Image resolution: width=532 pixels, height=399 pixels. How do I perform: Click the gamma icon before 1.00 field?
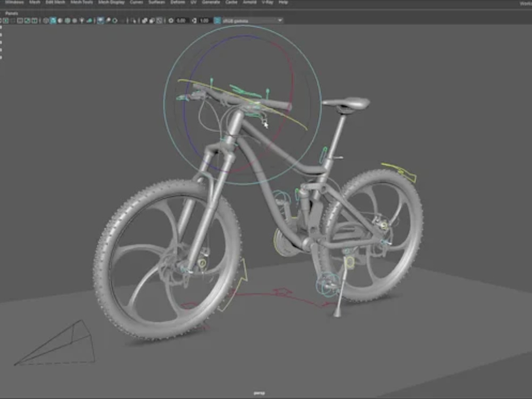[194, 21]
